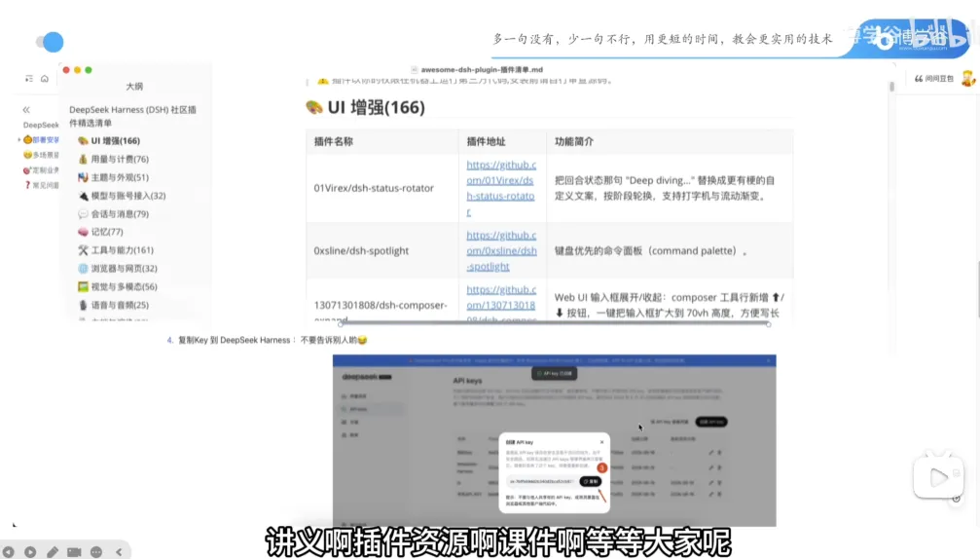Image resolution: width=980 pixels, height=559 pixels.
Task: Open the more options ellipsis in toolbar
Action: click(x=96, y=552)
